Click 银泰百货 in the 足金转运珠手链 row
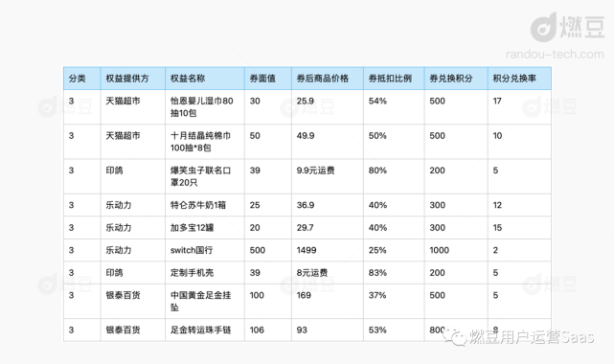 click(123, 330)
